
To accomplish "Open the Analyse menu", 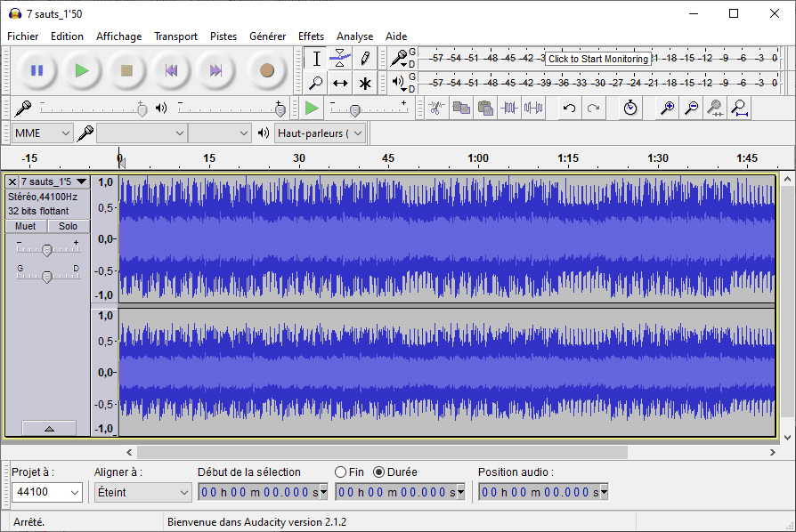I will coord(355,36).
